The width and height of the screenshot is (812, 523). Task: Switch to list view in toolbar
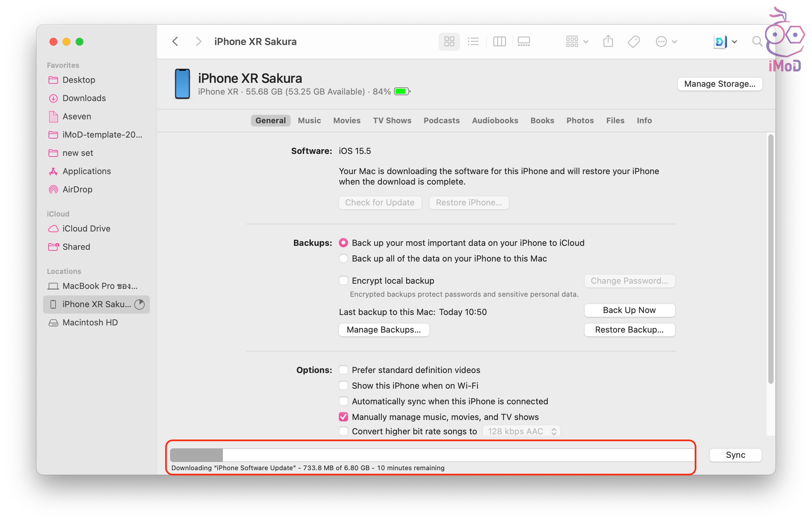click(473, 41)
